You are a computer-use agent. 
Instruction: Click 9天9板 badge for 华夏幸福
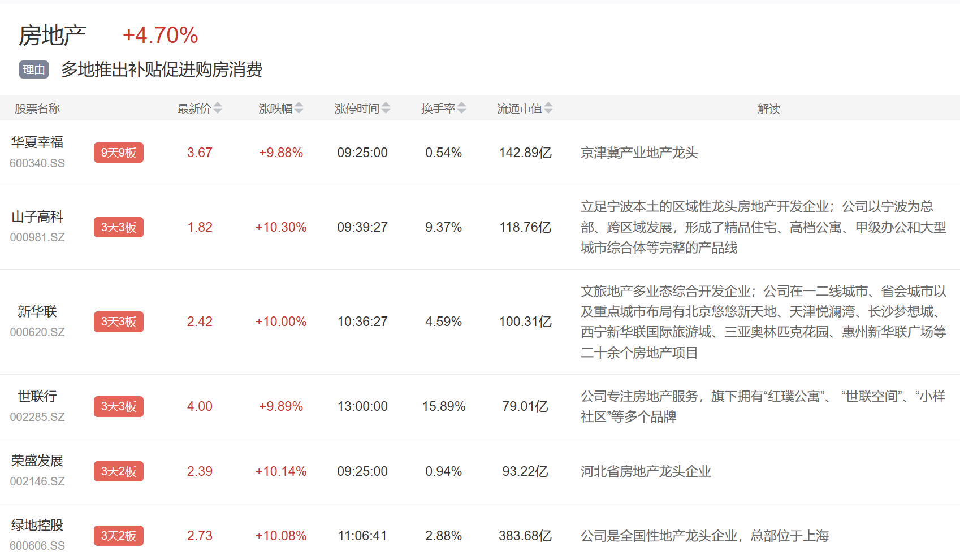tap(119, 153)
